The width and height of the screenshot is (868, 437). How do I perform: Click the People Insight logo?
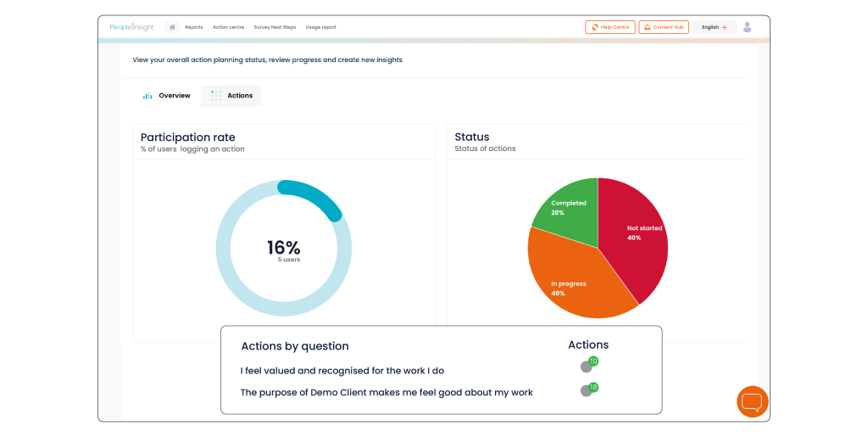131,27
